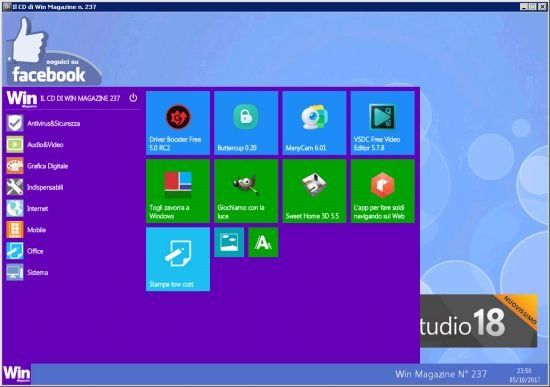Open the Driver Booster Free 5.0 RC2 tile
The height and width of the screenshot is (387, 550).
[178, 123]
